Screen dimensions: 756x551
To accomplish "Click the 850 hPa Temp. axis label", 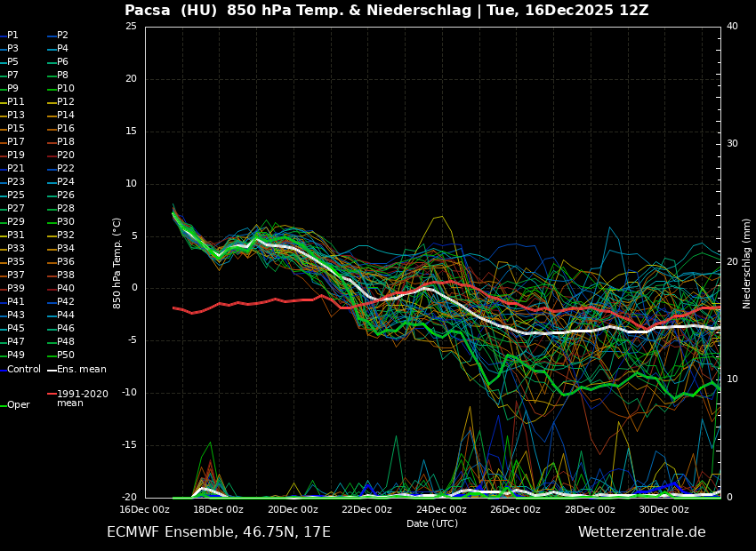I will (117, 263).
